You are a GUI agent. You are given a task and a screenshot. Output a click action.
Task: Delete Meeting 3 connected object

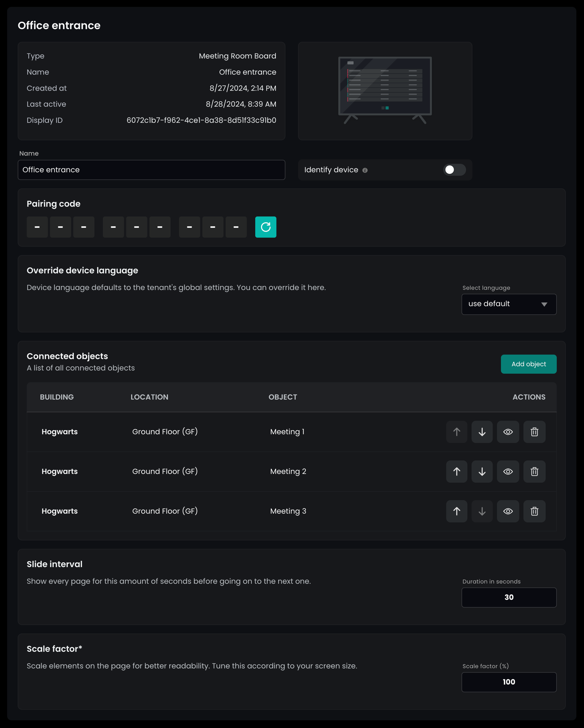[x=534, y=511]
